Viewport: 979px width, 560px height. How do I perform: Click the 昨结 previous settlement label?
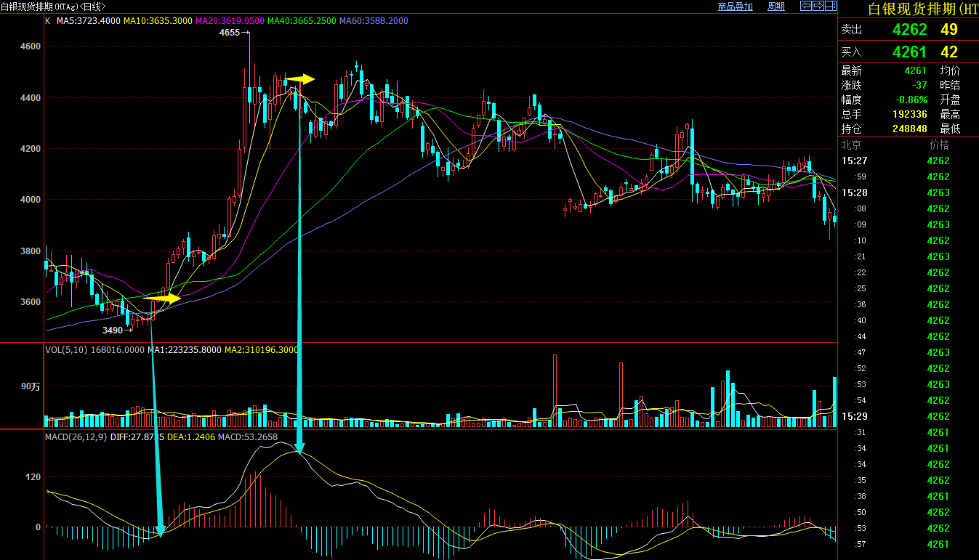pos(950,86)
